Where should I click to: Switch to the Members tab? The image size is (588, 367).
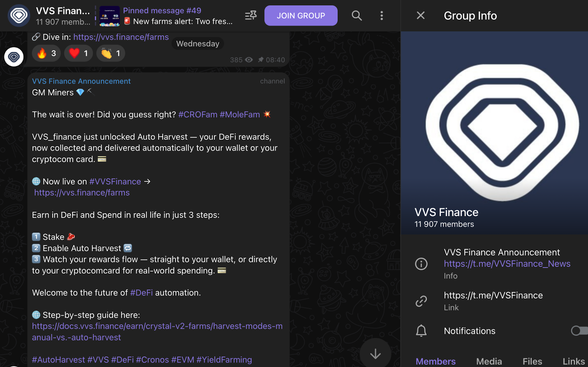[435, 361]
